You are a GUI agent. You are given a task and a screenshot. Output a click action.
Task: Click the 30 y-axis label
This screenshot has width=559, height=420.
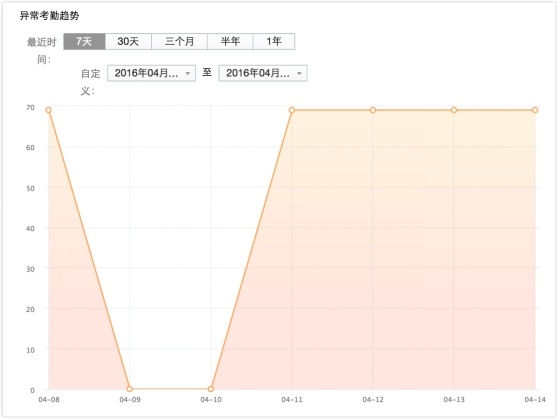click(x=30, y=269)
